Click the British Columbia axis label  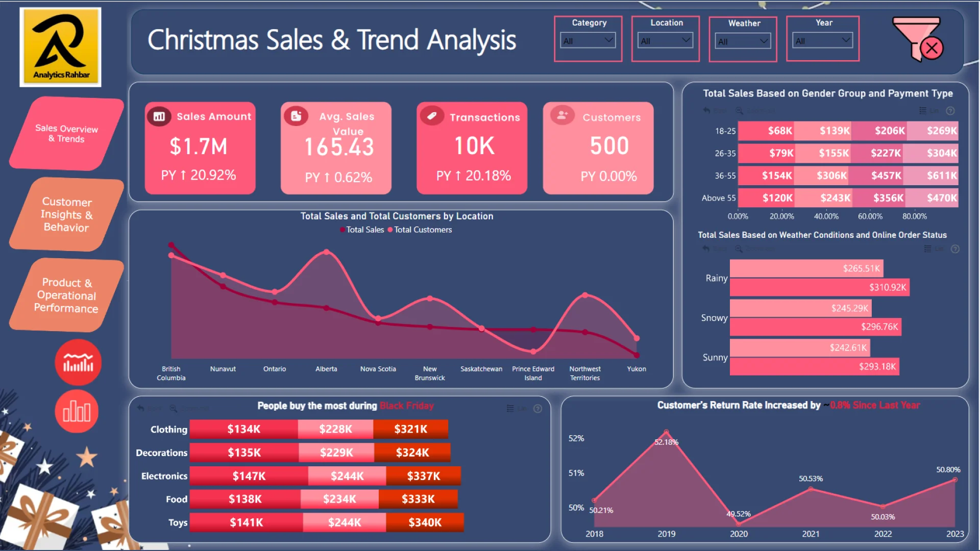171,373
